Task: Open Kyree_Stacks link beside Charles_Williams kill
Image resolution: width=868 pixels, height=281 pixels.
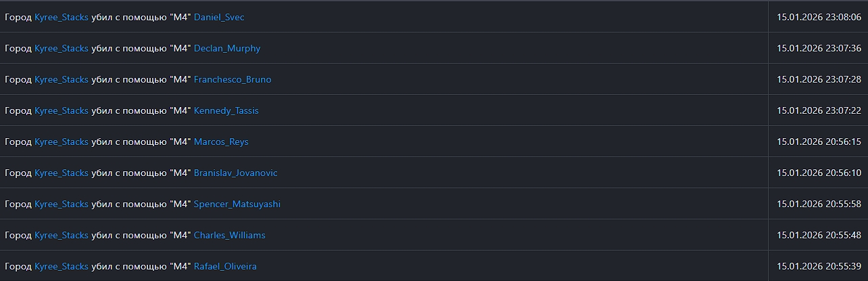Action: click(62, 236)
